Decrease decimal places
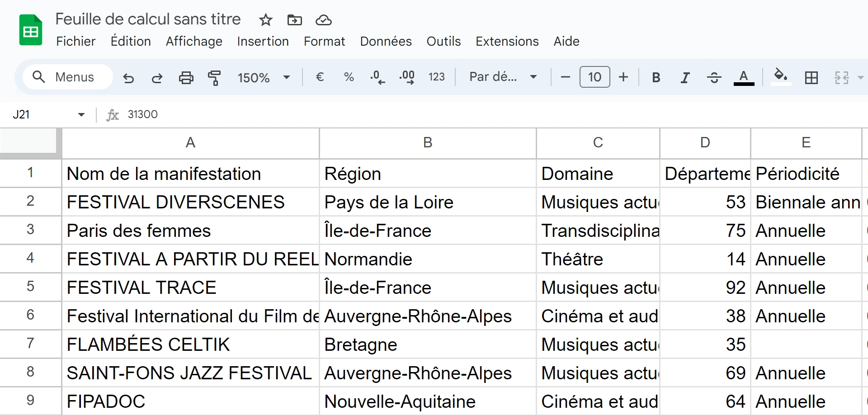The image size is (868, 415). (377, 77)
